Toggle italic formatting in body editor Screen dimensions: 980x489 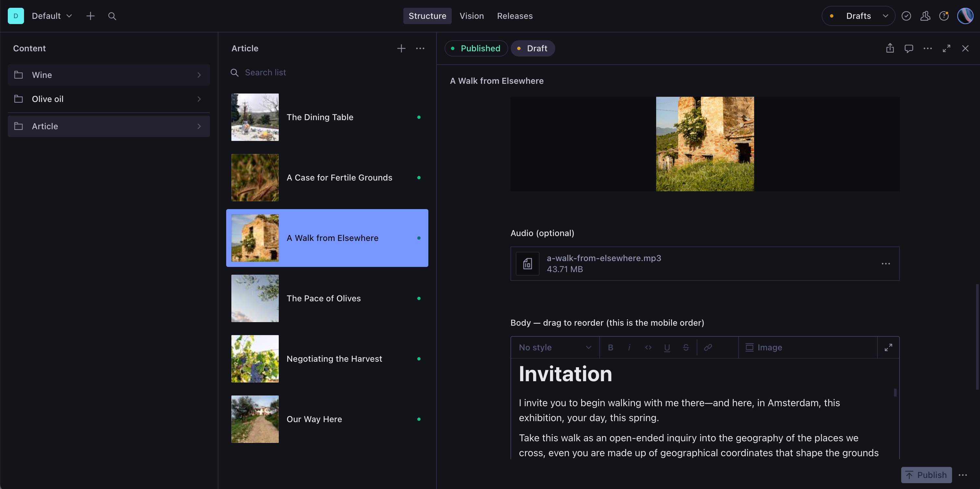629,347
